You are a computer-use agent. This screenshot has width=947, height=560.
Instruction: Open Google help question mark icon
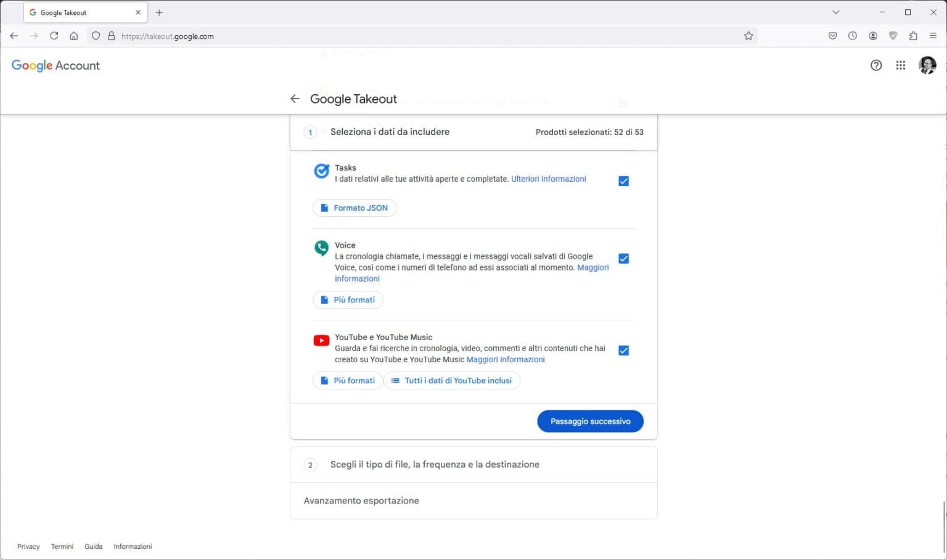click(x=876, y=65)
